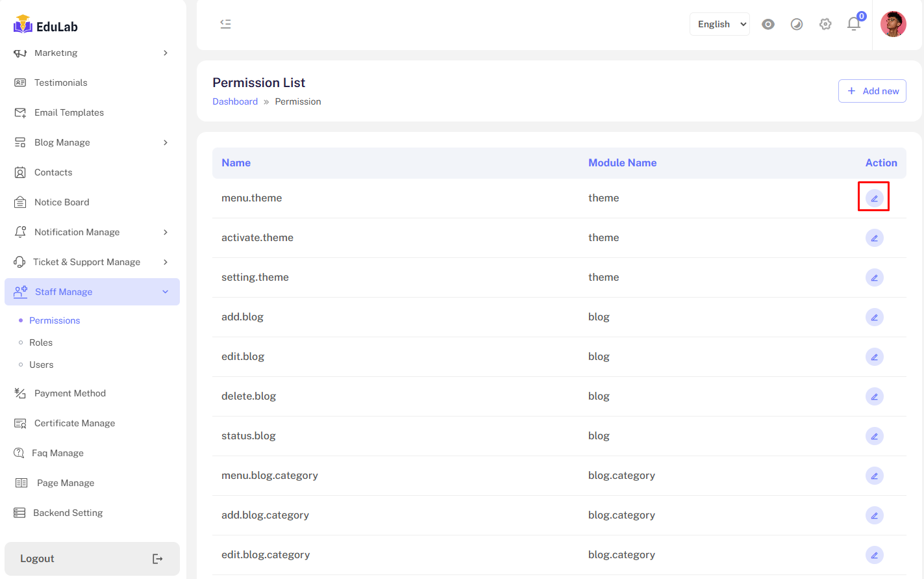Expand the Blog Manage submenu
Viewport: 924px width, 579px height.
click(91, 142)
